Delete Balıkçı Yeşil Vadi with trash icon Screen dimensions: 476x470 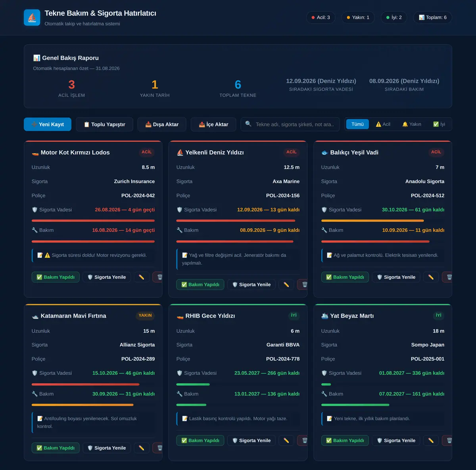[447, 277]
